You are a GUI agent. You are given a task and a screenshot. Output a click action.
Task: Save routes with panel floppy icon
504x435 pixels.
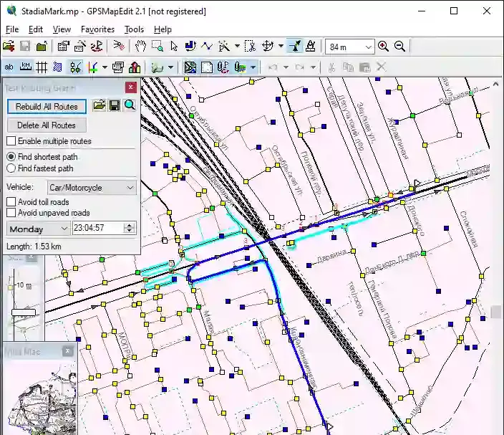coord(115,105)
